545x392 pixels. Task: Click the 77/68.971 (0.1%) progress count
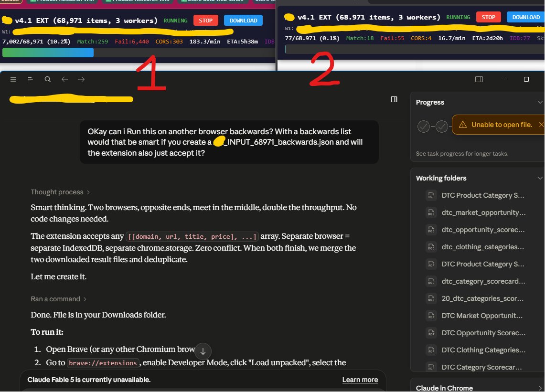312,38
